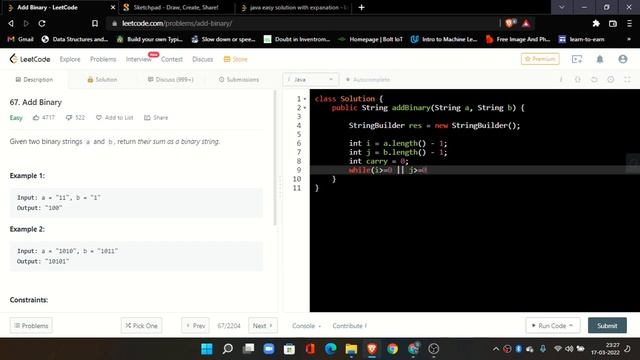This screenshot has height=360, width=640.
Task: Open LeetCode home logo
Action: point(30,59)
